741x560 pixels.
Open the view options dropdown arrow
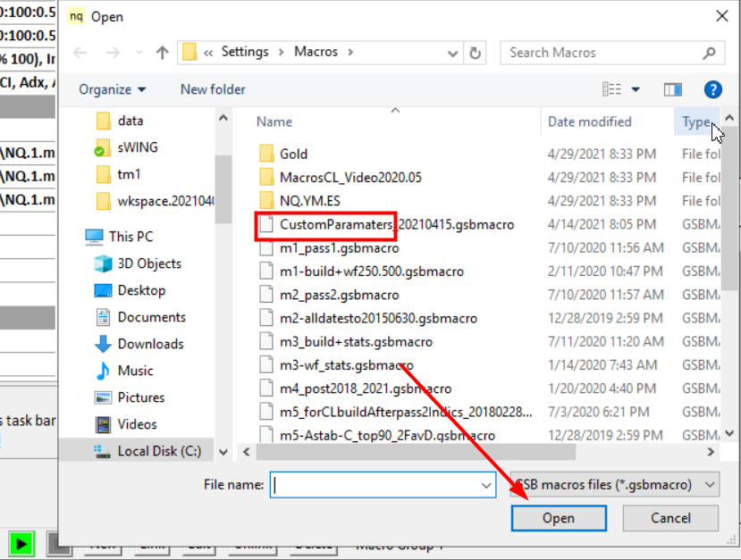point(636,89)
